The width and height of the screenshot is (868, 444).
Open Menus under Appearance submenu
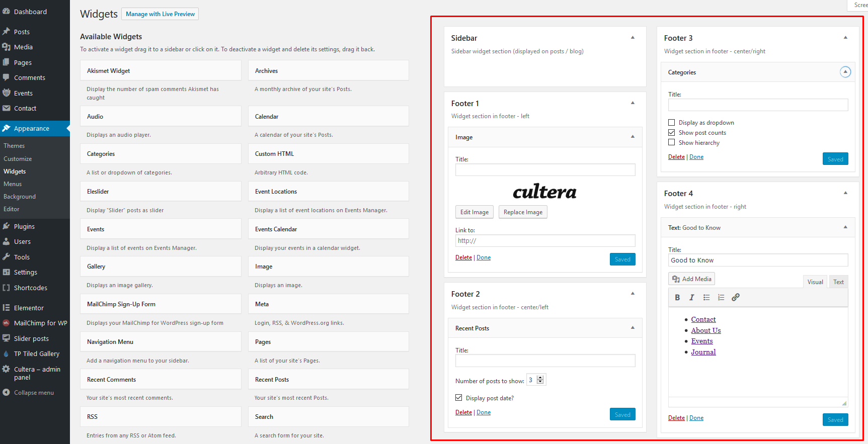(13, 184)
